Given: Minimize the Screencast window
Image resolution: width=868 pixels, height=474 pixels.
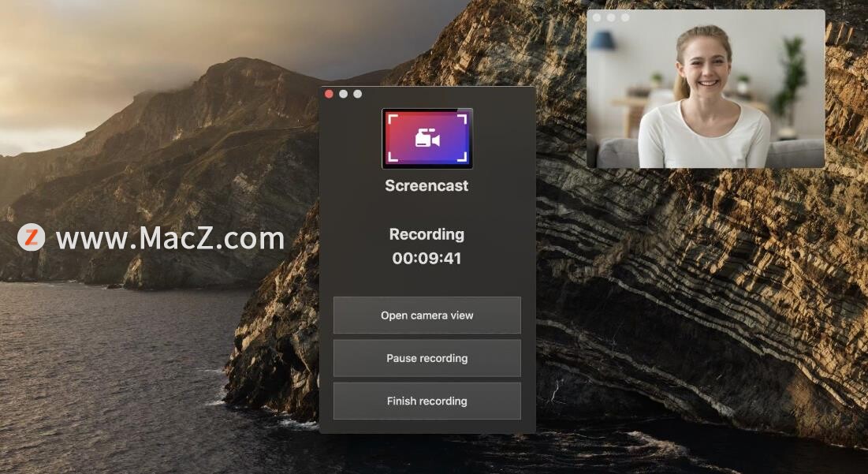Looking at the screenshot, I should click(343, 94).
